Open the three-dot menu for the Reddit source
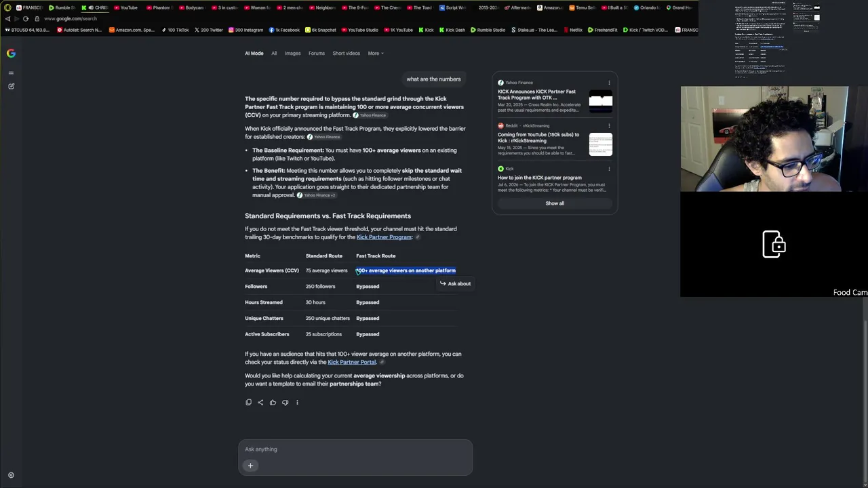The height and width of the screenshot is (488, 868). point(609,125)
